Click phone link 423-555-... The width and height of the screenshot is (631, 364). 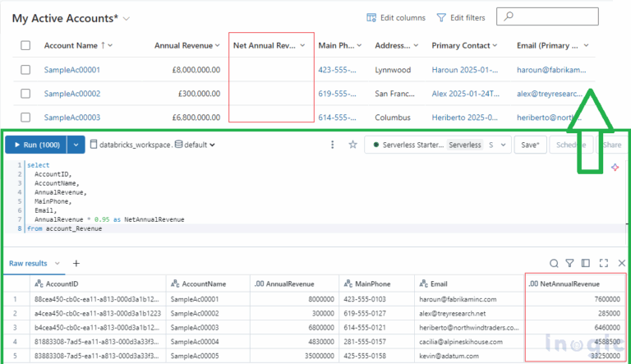click(x=337, y=70)
